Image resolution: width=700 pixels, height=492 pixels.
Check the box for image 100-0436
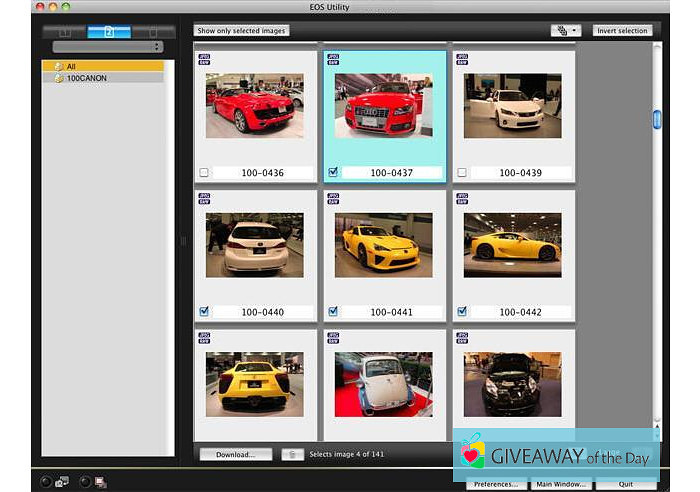[x=204, y=172]
